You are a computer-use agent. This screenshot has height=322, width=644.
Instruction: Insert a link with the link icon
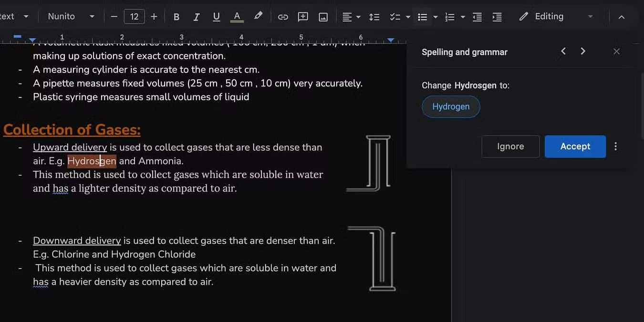click(x=283, y=17)
